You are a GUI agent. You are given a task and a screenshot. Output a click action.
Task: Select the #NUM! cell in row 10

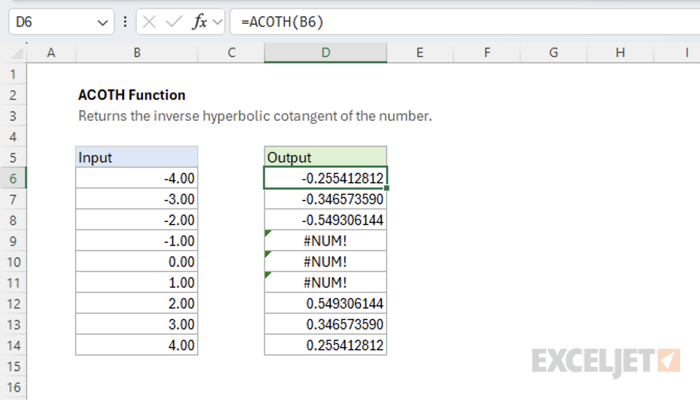tap(325, 262)
